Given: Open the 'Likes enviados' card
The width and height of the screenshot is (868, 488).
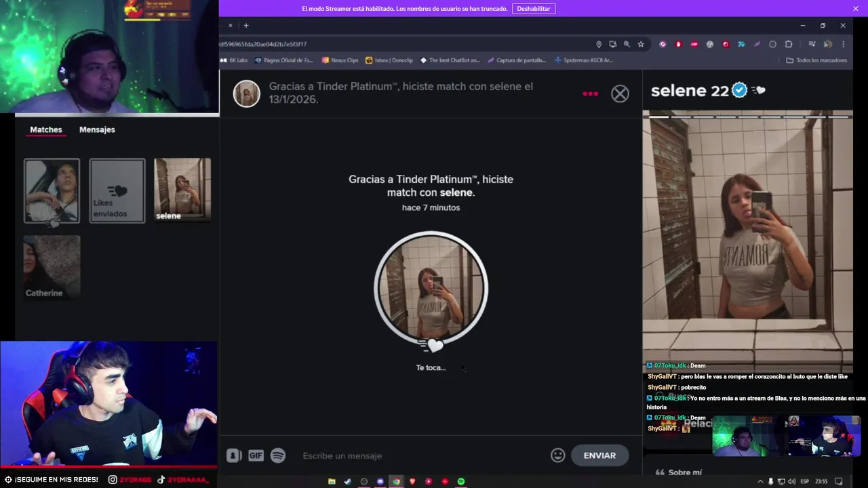Looking at the screenshot, I should click(117, 190).
